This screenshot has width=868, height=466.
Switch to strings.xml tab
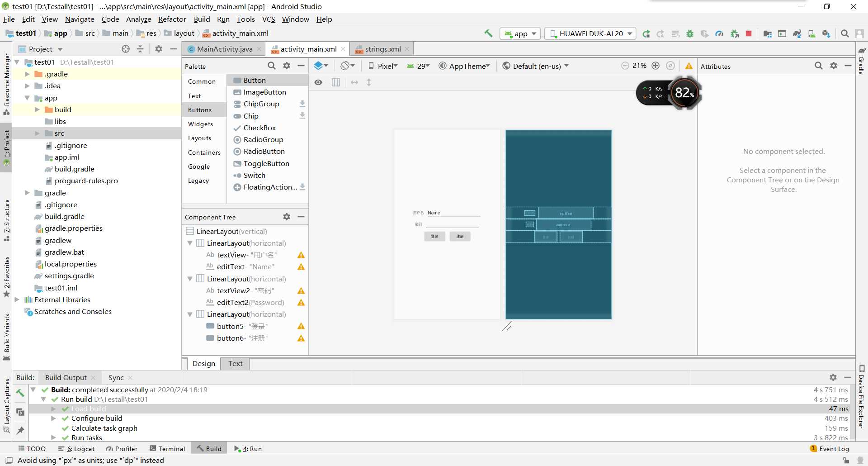[382, 49]
